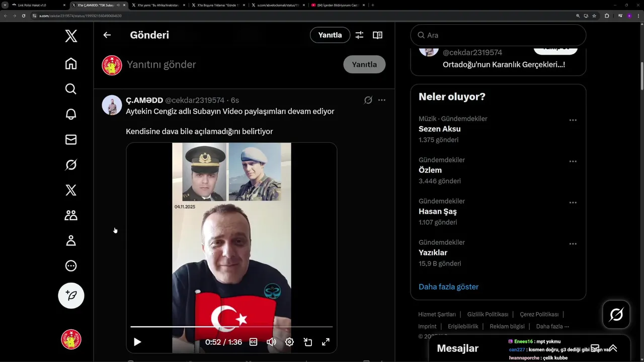This screenshot has height=362, width=644.
Task: Open Profile person icon in sidebar
Action: click(x=71, y=241)
